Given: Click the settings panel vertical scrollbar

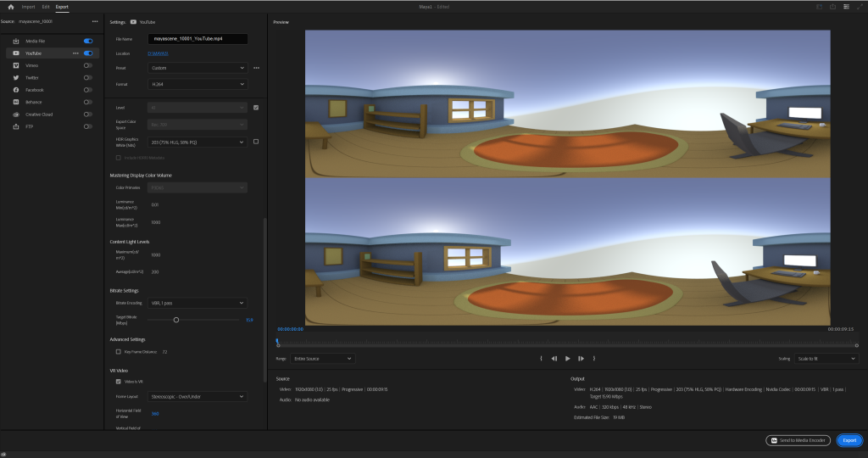Looking at the screenshot, I should click(264, 299).
